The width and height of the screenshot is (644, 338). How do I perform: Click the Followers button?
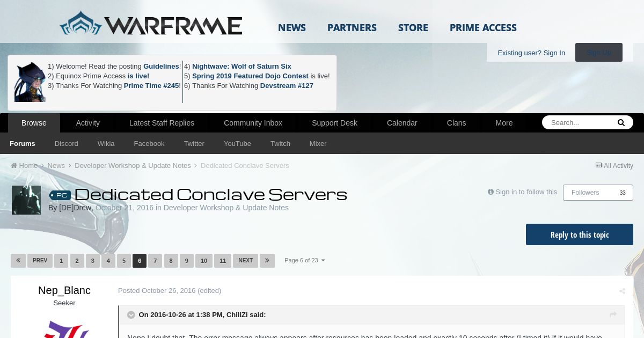click(598, 193)
